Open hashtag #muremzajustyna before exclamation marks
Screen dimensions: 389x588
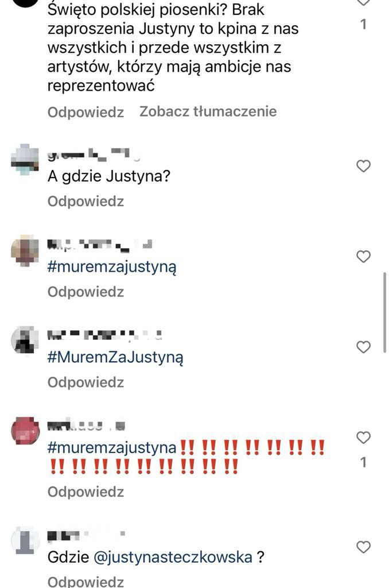pyautogui.click(x=112, y=448)
